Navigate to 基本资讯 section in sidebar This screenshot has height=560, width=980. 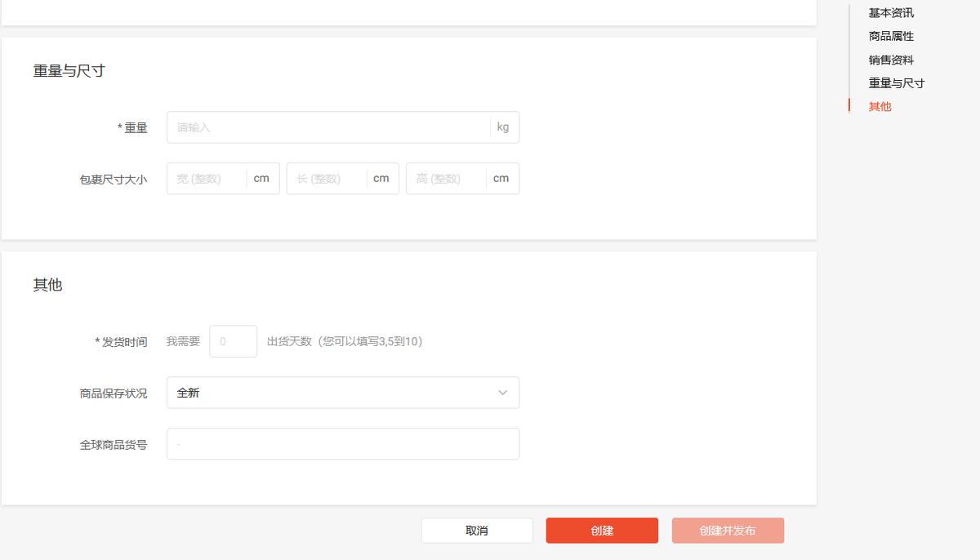890,12
